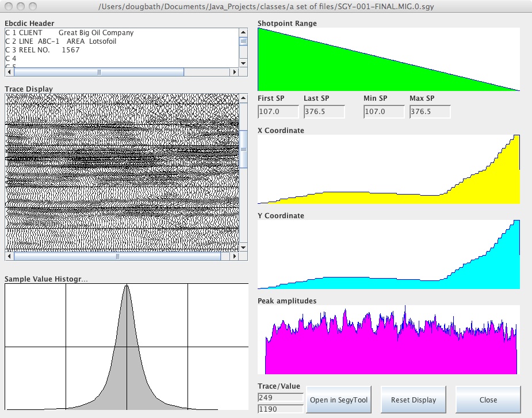
Task: Click Trace Display horizontal scrollbar thumb
Action: point(117,257)
